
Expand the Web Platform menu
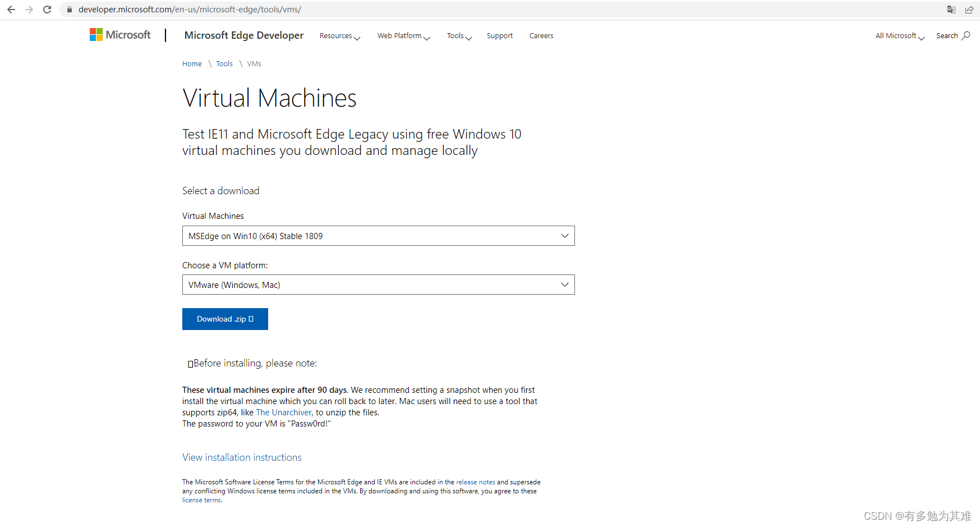click(x=404, y=36)
